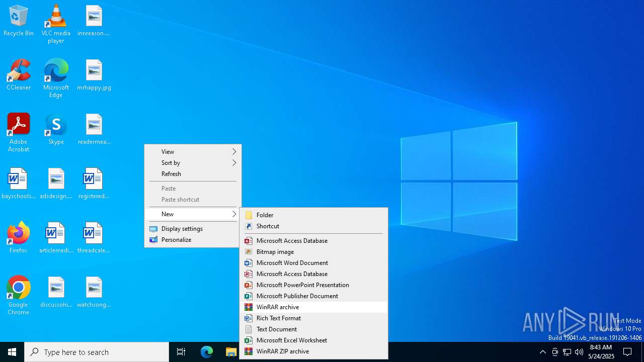This screenshot has width=644, height=362.
Task: Select the Adobe Acrobat desktop icon
Action: click(19, 132)
